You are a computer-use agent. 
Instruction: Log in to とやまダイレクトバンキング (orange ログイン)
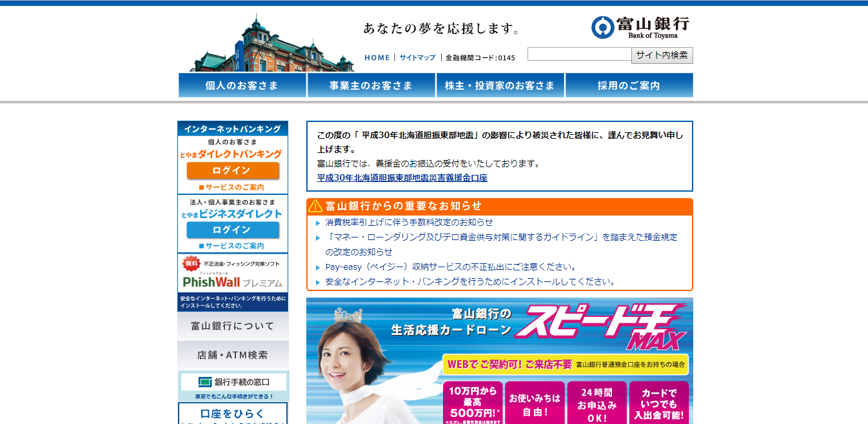[x=233, y=170]
